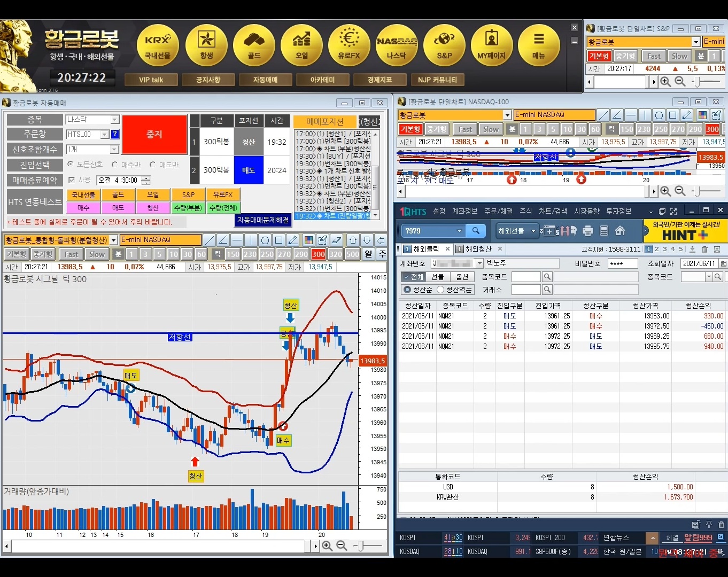Open the 계좌정보 menu
This screenshot has width=728, height=577.
click(465, 211)
